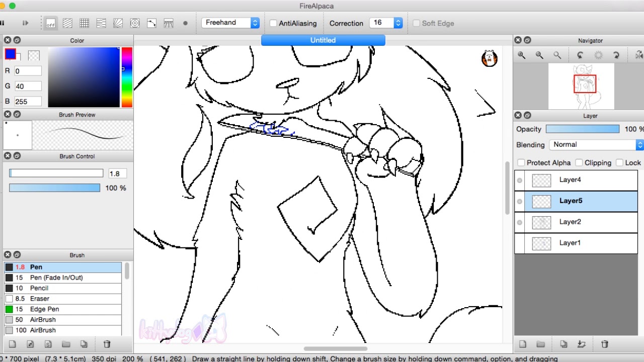This screenshot has width=644, height=362.
Task: Delete the selected layer with trash icon
Action: point(605,344)
